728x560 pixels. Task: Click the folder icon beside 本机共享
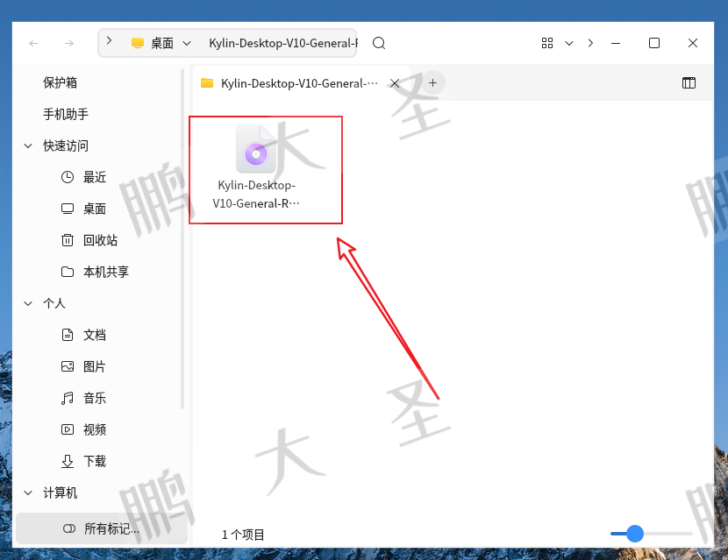68,272
